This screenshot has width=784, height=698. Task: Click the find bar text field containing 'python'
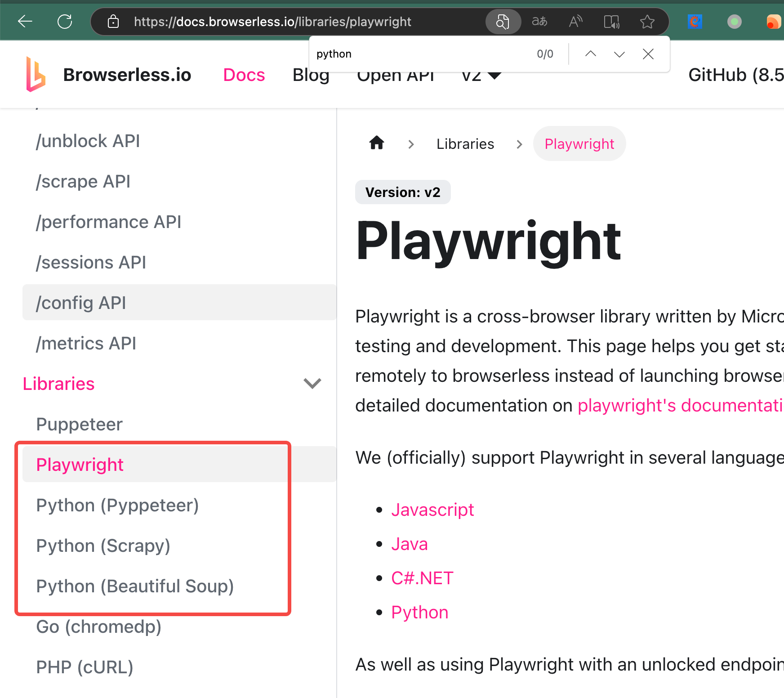(423, 54)
